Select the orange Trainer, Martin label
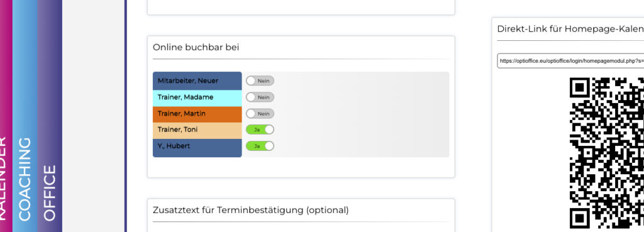Screen dimensions: 644x232 (x=197, y=114)
